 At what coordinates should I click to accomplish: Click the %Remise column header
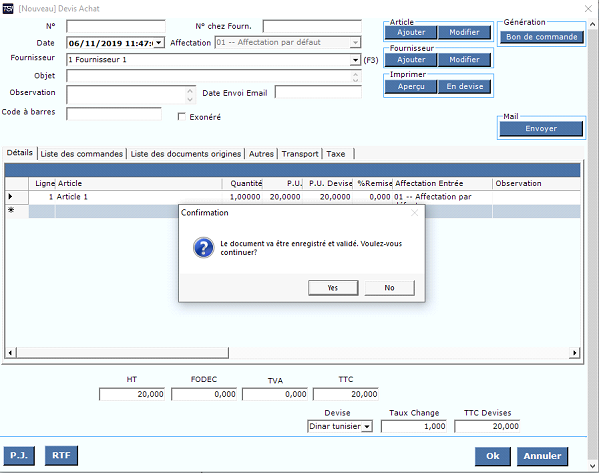374,183
